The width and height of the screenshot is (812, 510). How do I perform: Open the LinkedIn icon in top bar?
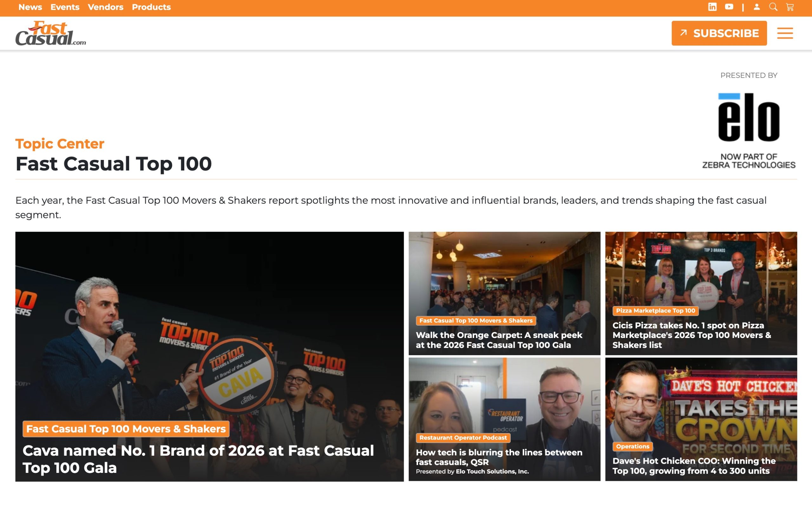click(712, 7)
